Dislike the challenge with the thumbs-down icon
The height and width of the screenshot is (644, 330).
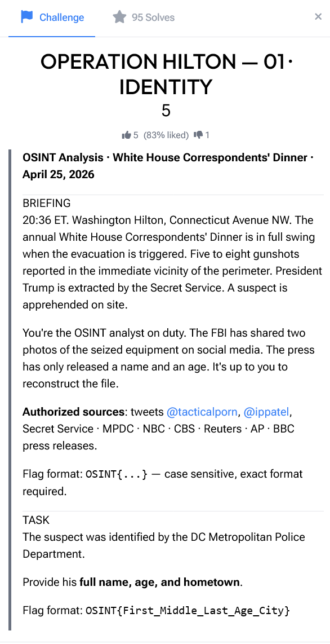[198, 135]
